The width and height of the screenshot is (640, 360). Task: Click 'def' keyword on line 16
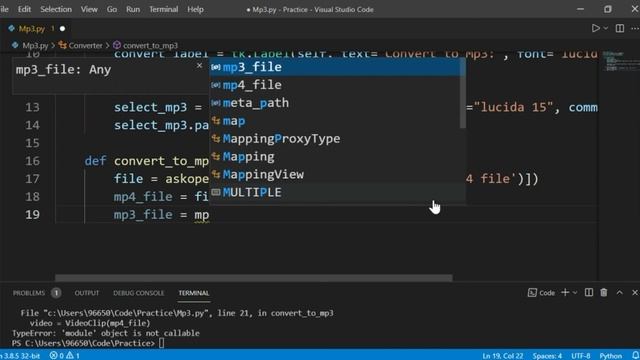point(95,161)
